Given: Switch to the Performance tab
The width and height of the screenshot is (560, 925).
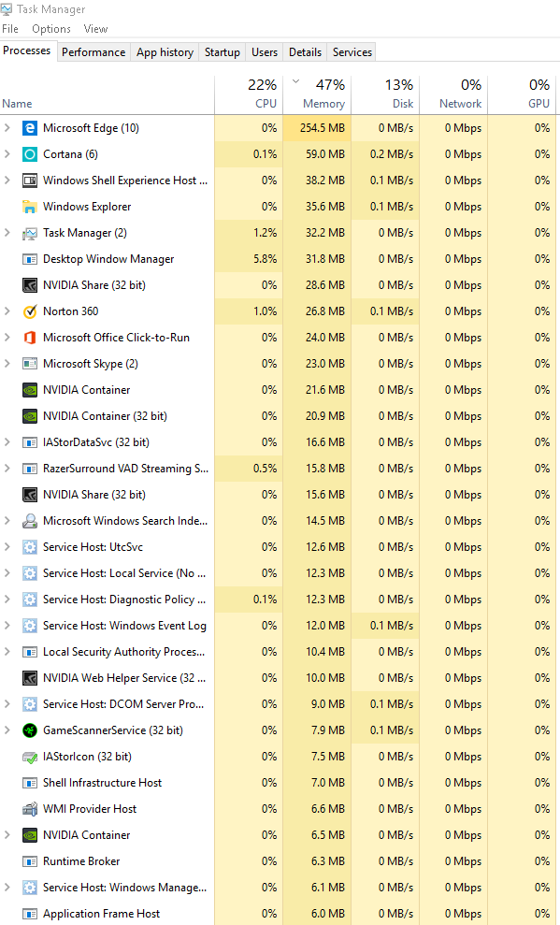Looking at the screenshot, I should click(93, 52).
